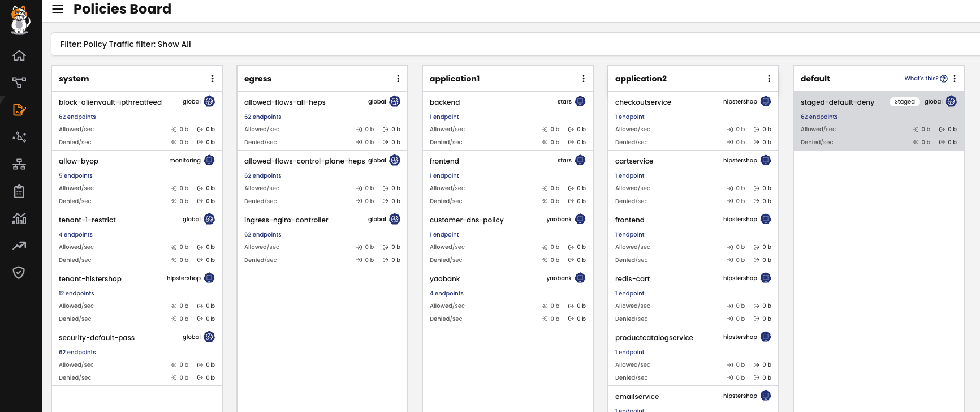Open the block-alienvault-ipthreatfeed policy
980x412 pixels.
pyautogui.click(x=110, y=102)
